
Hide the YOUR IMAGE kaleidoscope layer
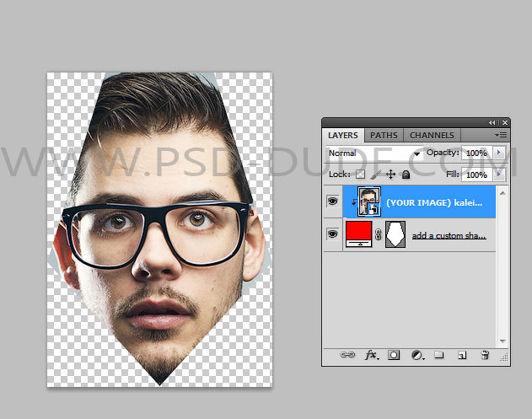333,202
